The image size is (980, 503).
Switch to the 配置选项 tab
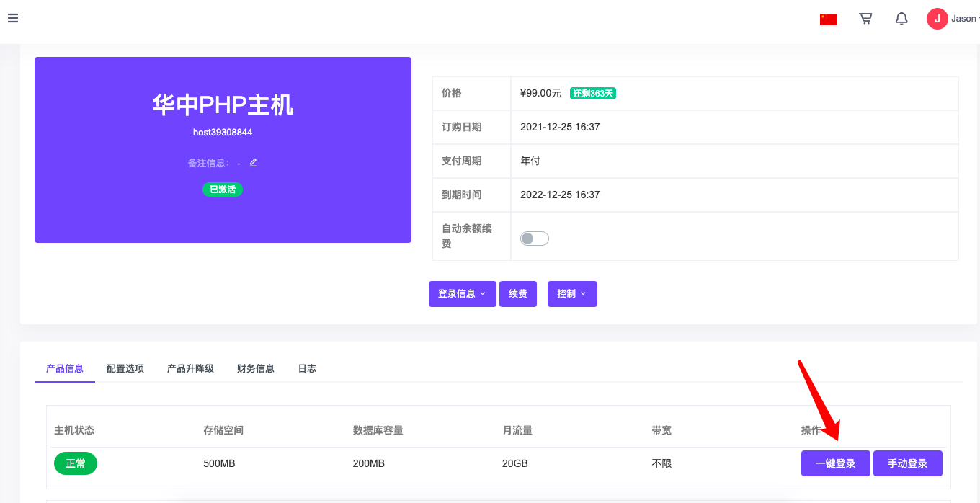click(x=125, y=368)
